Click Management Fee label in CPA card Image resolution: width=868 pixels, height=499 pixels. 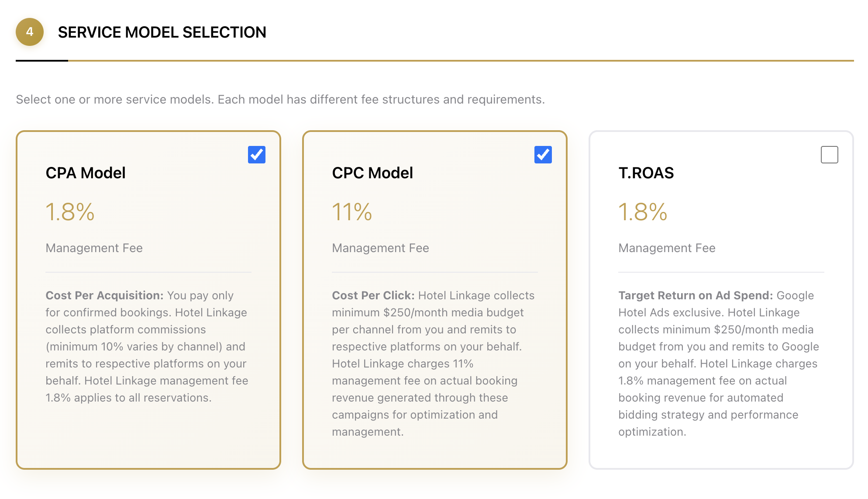[94, 248]
